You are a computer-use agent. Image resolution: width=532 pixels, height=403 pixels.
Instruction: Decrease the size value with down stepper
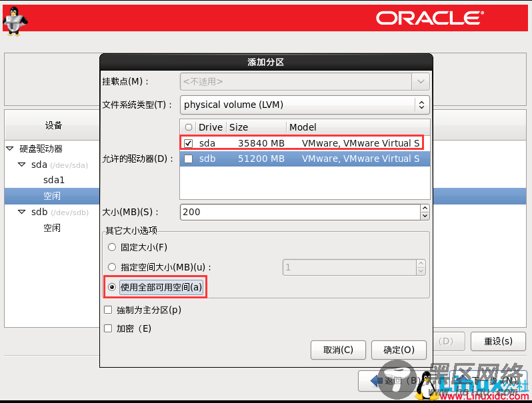[425, 216]
